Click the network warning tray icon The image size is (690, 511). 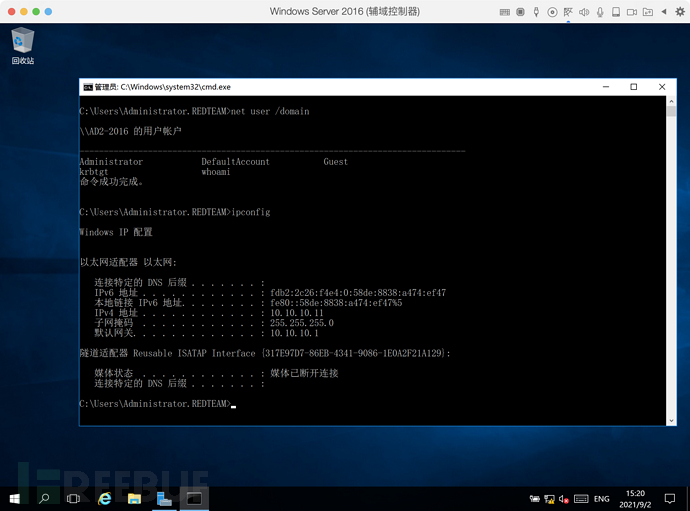[x=549, y=499]
